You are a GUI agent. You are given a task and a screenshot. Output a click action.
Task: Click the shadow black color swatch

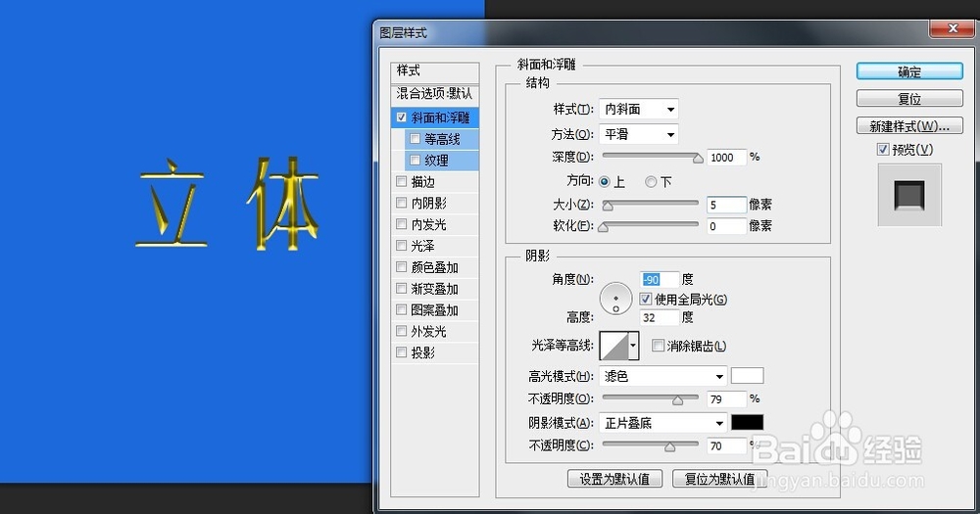click(748, 423)
